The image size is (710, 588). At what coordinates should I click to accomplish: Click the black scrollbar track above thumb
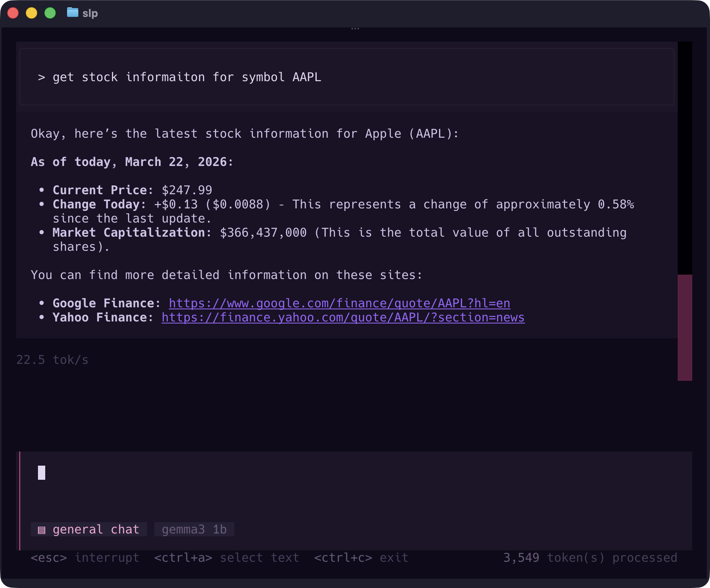click(x=685, y=157)
